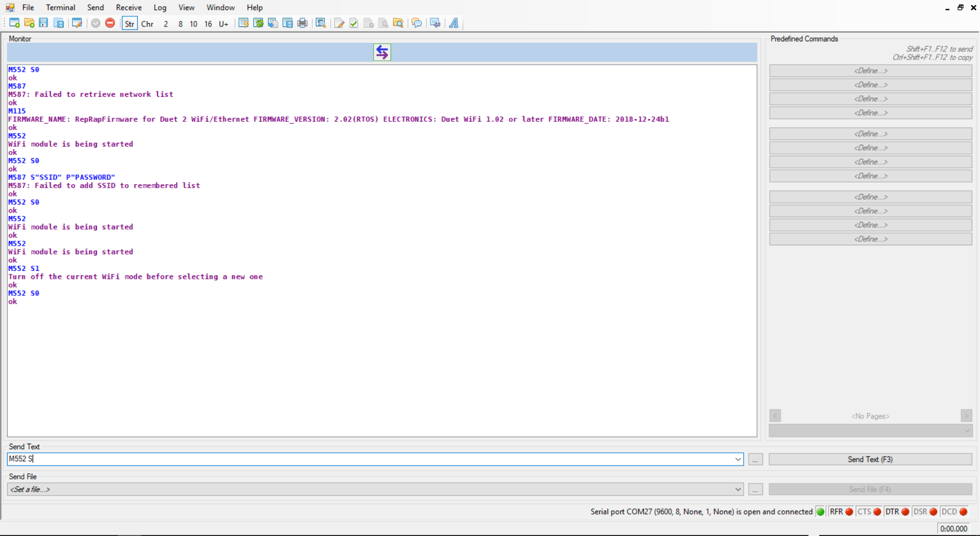
Task: Create a new terminal via toolbar icon
Action: coord(14,23)
